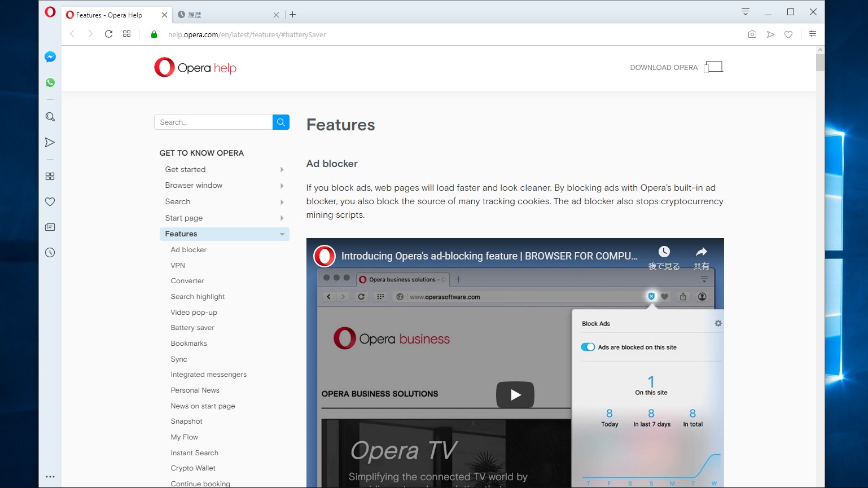Open Bookmarks heart in the sidebar

coord(50,202)
